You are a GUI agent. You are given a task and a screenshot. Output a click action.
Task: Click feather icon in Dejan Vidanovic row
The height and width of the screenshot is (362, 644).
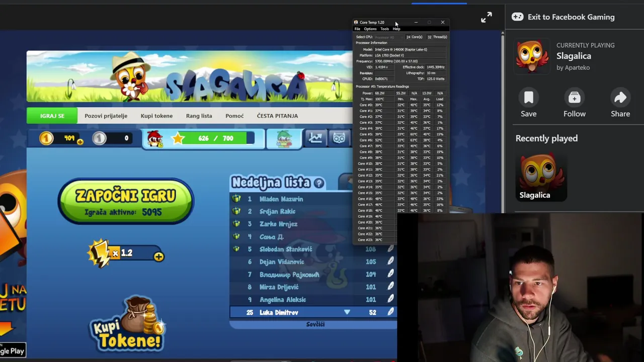390,261
